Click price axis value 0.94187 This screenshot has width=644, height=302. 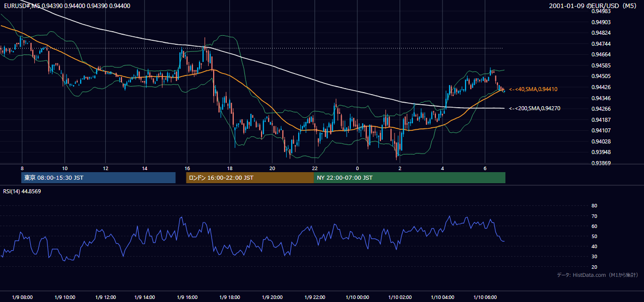(x=601, y=120)
